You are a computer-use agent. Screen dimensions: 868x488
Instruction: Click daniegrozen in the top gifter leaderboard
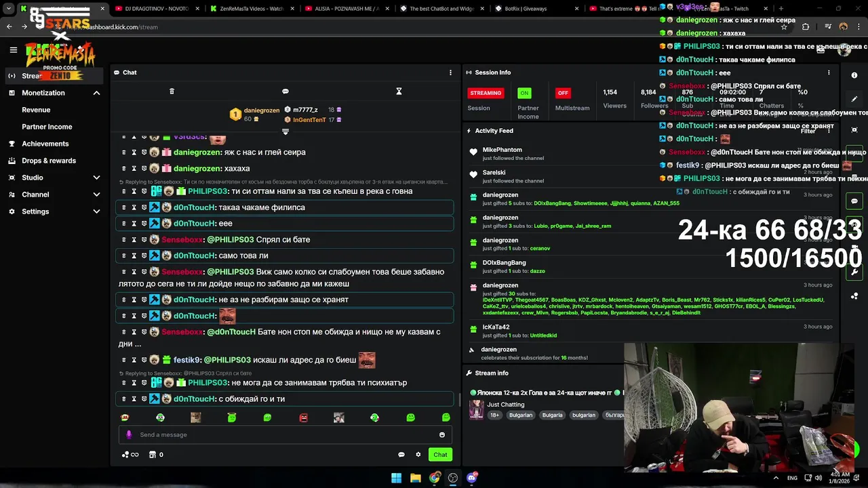pos(262,110)
